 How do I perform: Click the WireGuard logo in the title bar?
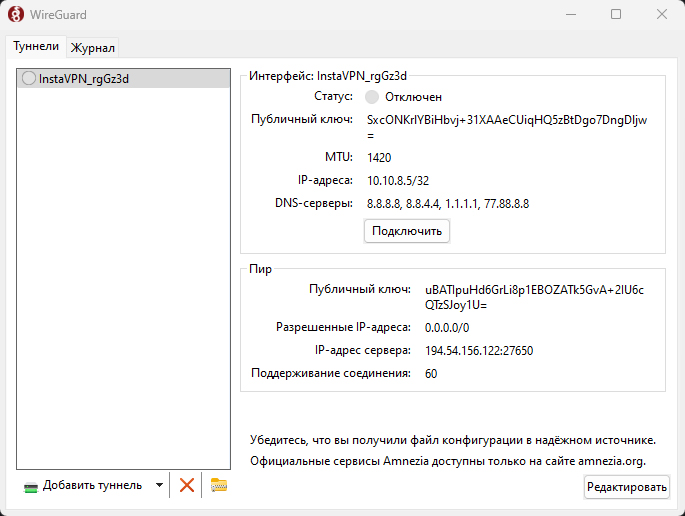tap(16, 14)
